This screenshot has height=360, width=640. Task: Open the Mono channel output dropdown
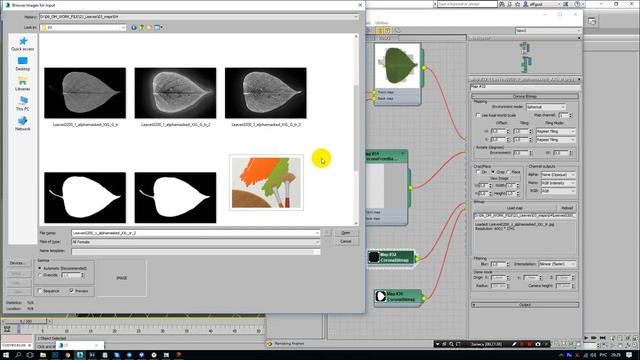558,183
